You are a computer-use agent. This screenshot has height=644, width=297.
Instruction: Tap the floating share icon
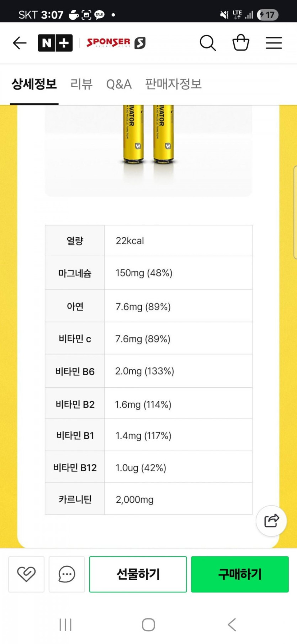271,521
